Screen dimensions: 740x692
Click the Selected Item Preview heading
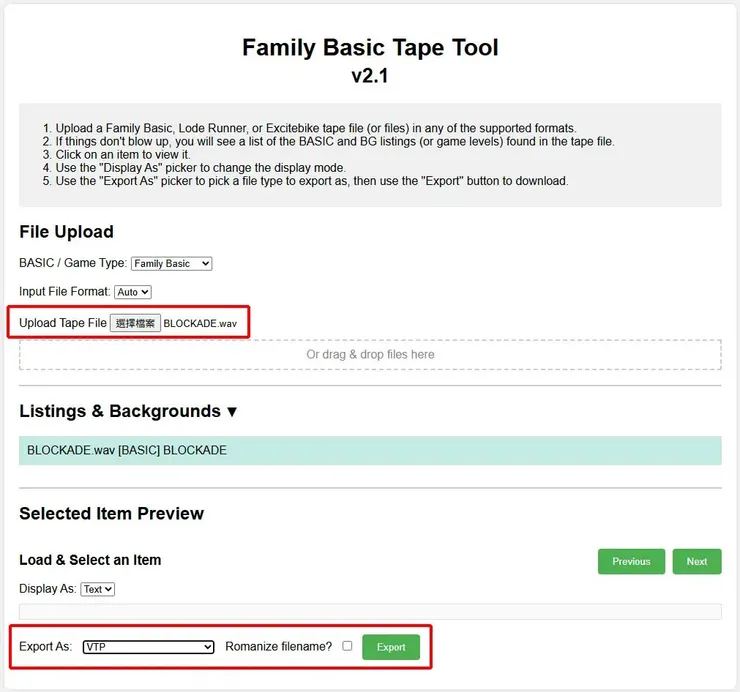pos(112,514)
